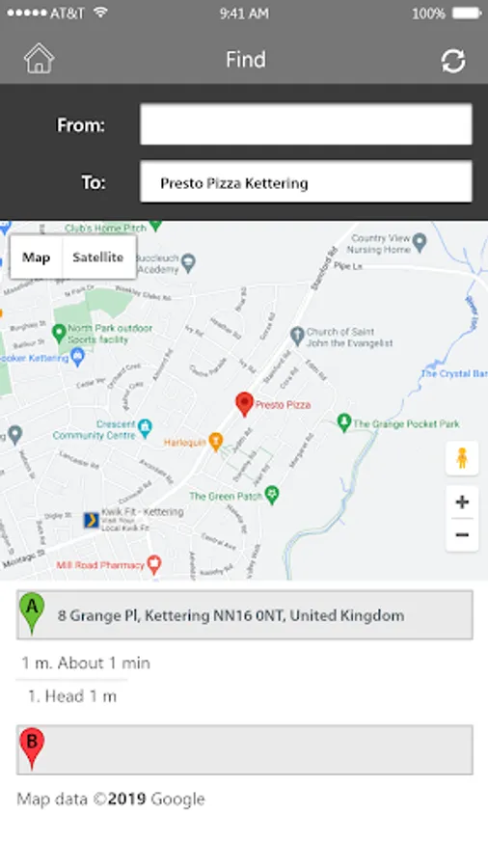Select the B destination row

coord(245,749)
